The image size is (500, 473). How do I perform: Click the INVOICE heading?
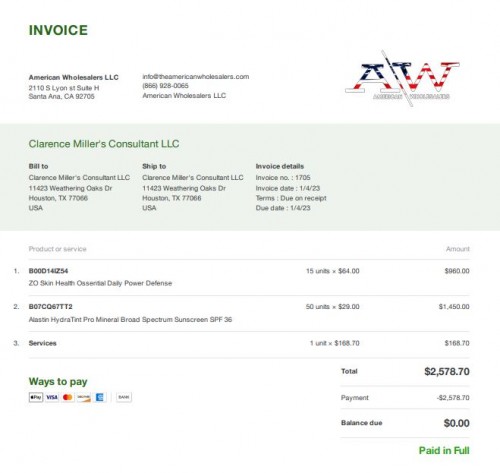[58, 30]
